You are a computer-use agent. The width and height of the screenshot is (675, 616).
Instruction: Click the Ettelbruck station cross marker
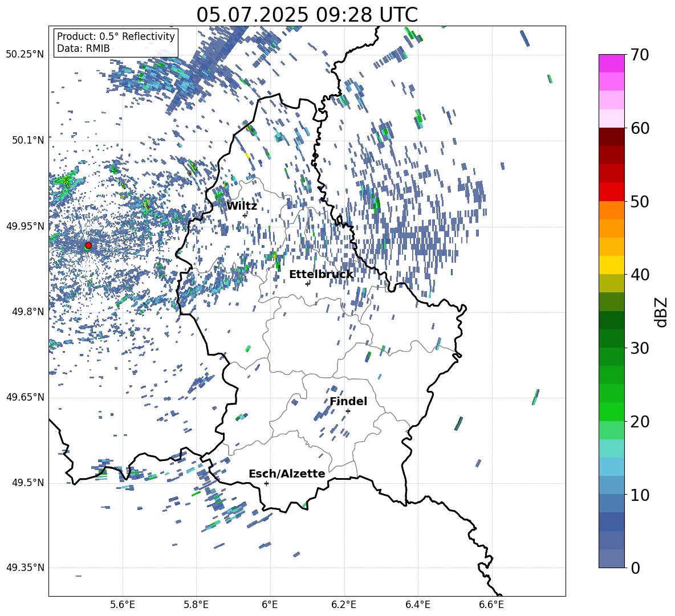point(307,284)
